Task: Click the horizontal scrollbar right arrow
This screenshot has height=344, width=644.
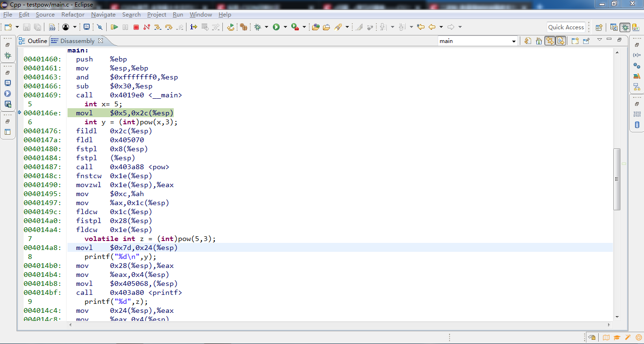Action: pyautogui.click(x=609, y=325)
